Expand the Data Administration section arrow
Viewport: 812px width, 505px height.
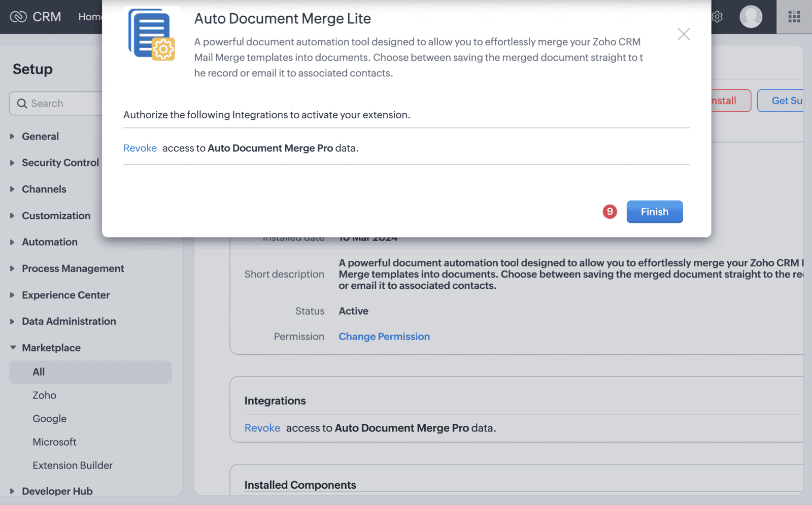[12, 321]
